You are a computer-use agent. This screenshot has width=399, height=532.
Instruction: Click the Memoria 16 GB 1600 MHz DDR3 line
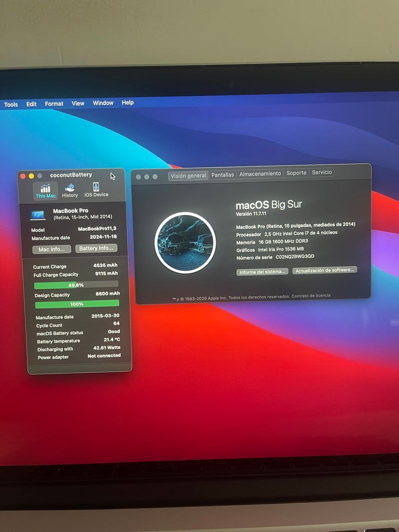pyautogui.click(x=272, y=242)
